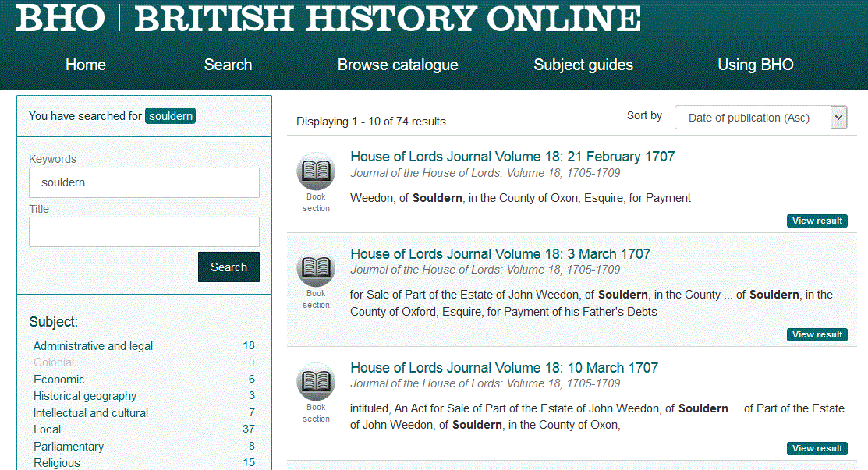Open Browse catalogue

pyautogui.click(x=398, y=65)
